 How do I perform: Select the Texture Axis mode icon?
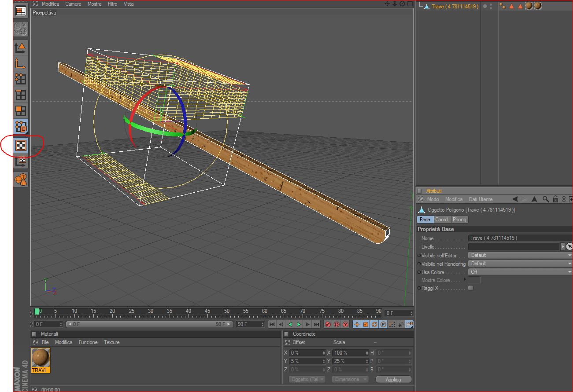(21, 161)
